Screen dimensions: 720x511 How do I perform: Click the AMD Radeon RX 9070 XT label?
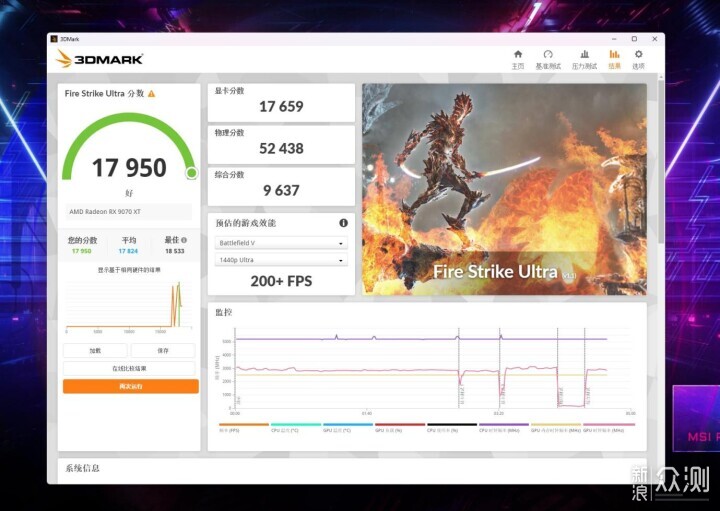coord(105,212)
